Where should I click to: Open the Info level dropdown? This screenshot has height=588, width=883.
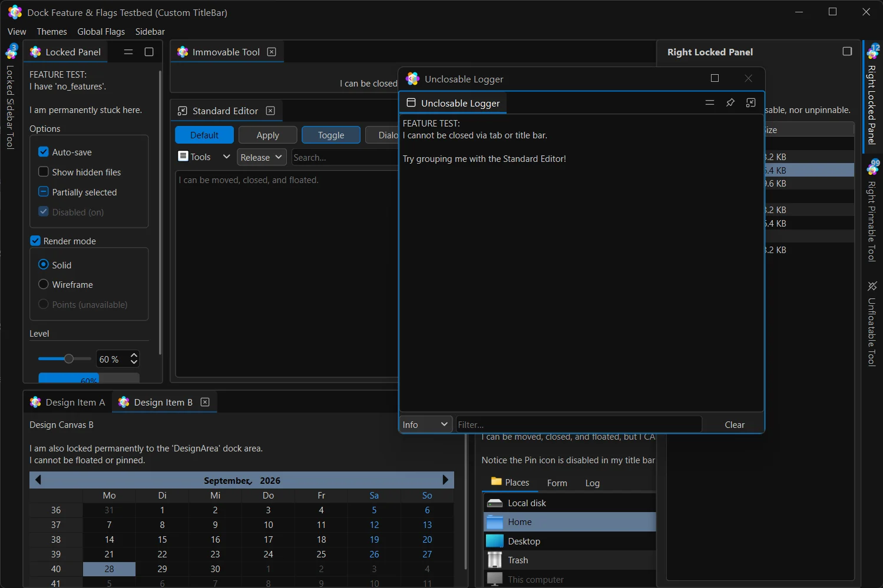pyautogui.click(x=425, y=424)
